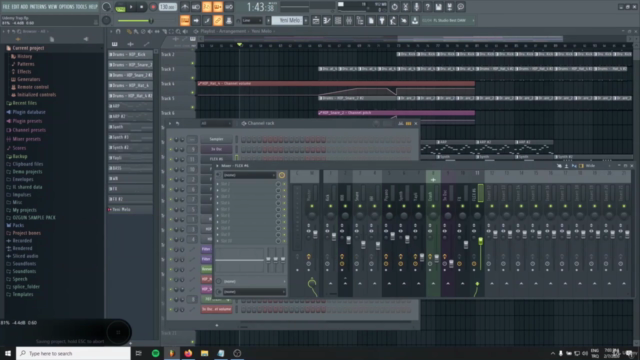Expand Slot 1 arrow in mixer effects
The height and width of the screenshot is (360, 640).
tap(218, 184)
